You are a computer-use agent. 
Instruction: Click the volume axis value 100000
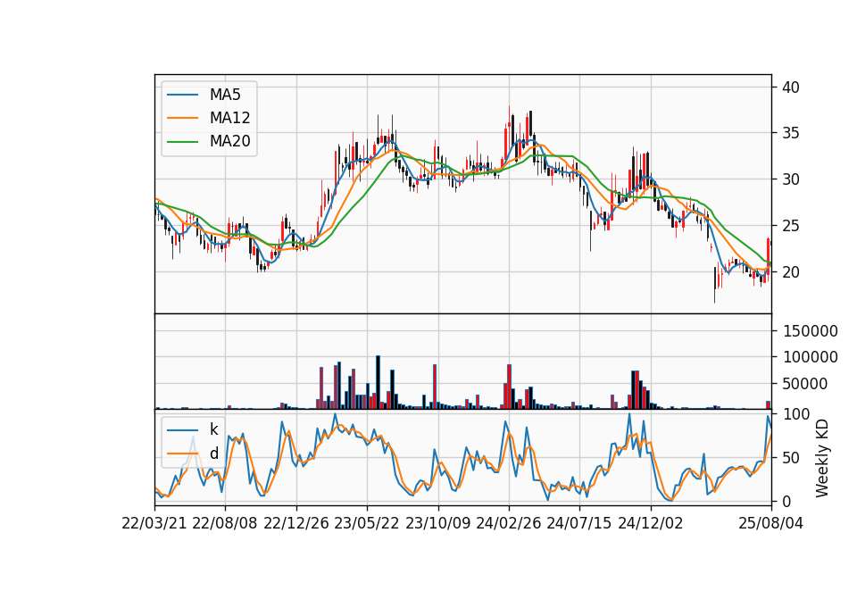point(810,357)
